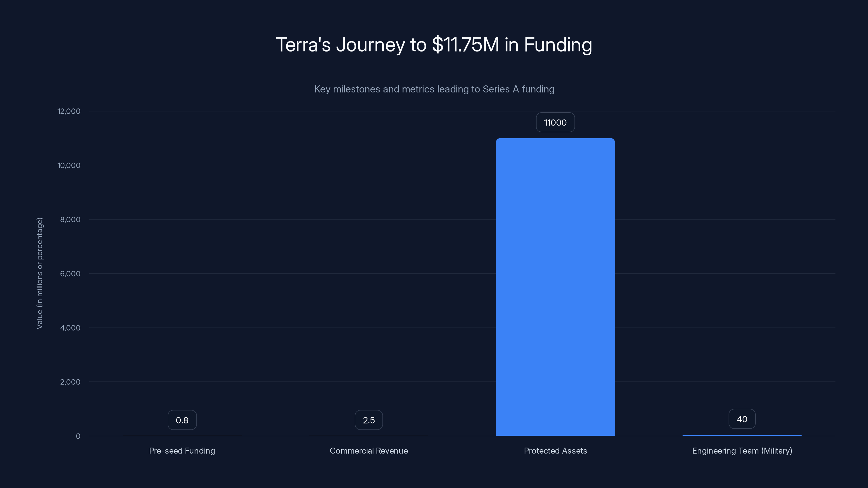Viewport: 868px width, 488px height.
Task: Click the 12,000 y-axis tick label
Action: pos(69,111)
